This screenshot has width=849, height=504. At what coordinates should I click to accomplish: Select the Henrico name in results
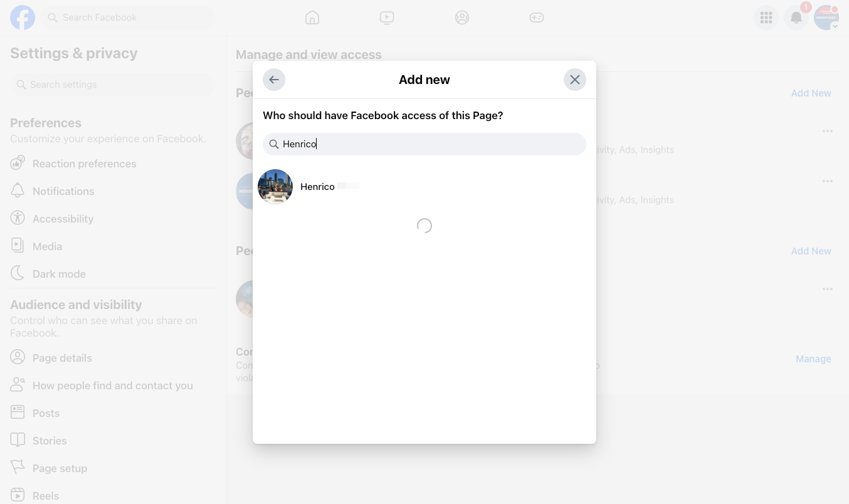click(x=317, y=187)
